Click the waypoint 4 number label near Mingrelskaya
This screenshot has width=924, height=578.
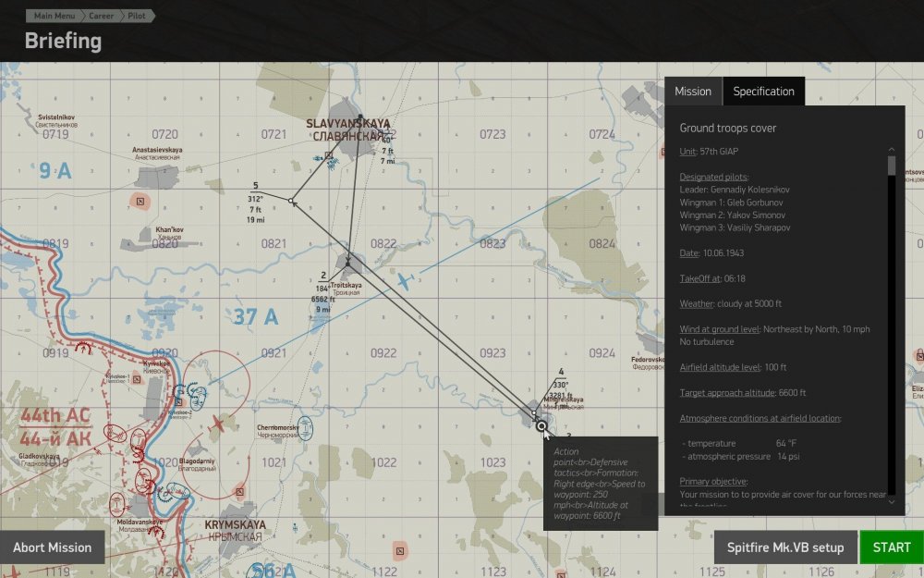click(561, 372)
